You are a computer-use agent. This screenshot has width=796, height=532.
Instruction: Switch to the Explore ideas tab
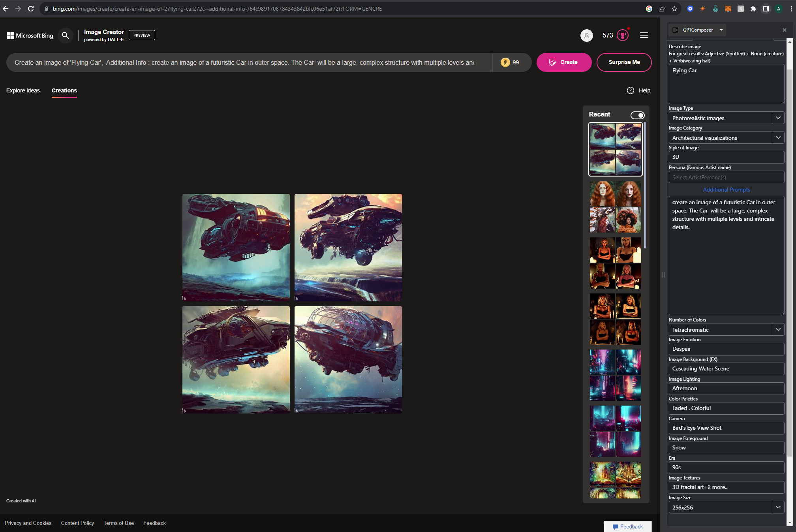pos(23,90)
